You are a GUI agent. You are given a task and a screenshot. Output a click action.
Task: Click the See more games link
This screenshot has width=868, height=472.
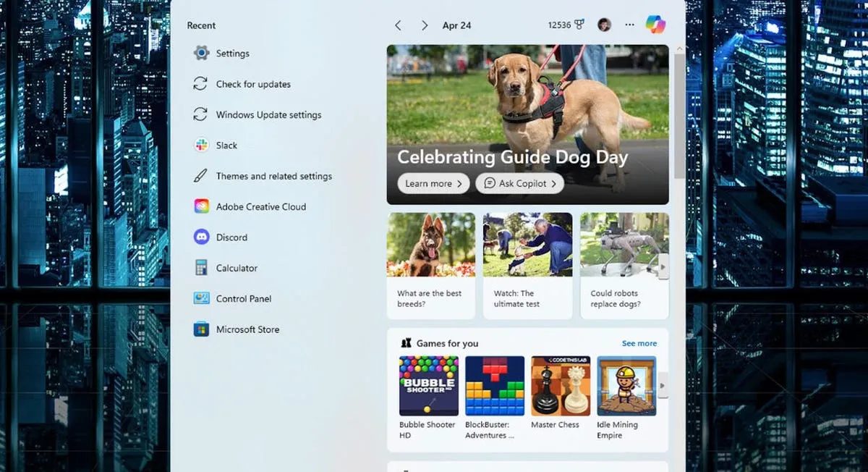click(x=639, y=343)
